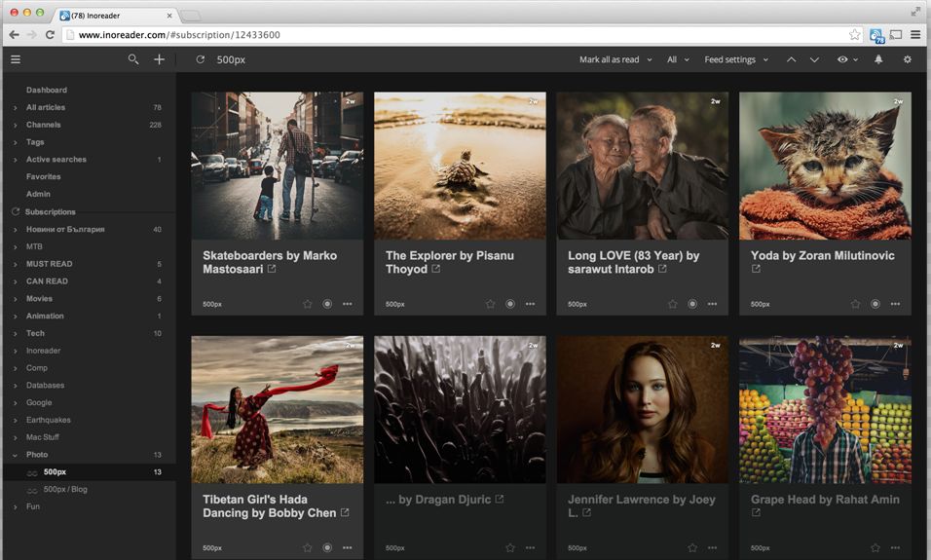
Task: Star the Skateboarders article
Action: (308, 304)
